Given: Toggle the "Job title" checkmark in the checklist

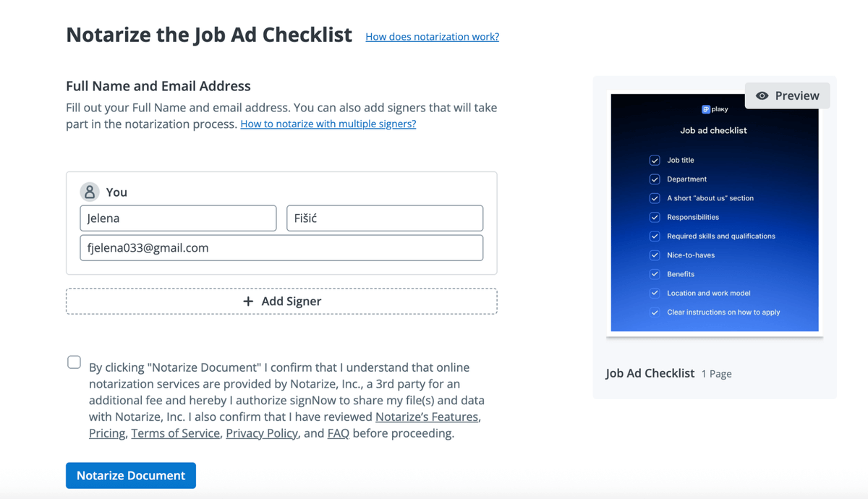Looking at the screenshot, I should [654, 160].
